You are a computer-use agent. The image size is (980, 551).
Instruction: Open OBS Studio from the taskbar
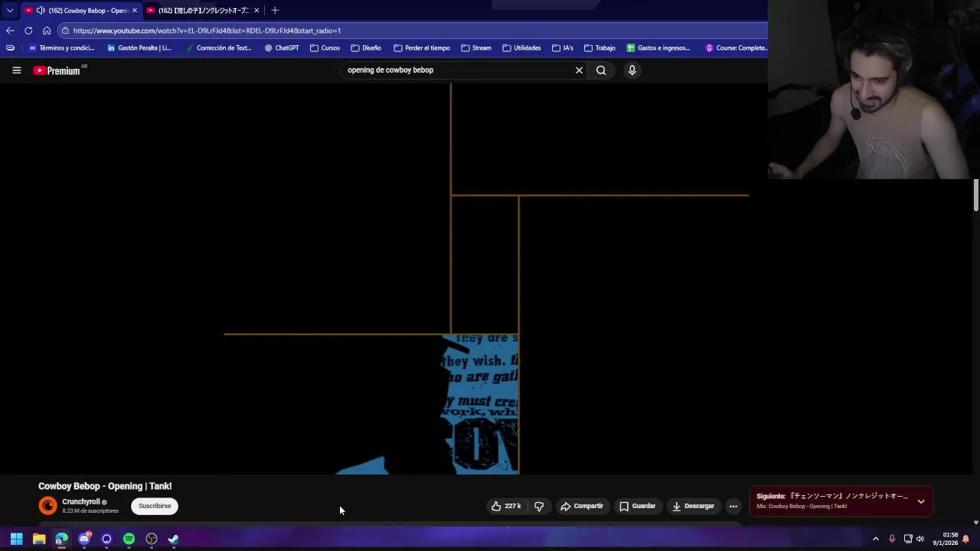tap(152, 539)
